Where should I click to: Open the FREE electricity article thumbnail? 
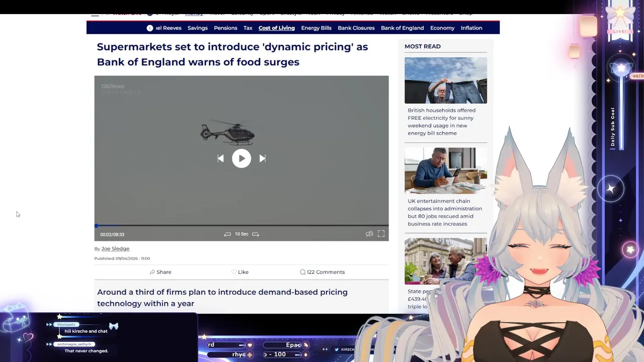(x=446, y=80)
